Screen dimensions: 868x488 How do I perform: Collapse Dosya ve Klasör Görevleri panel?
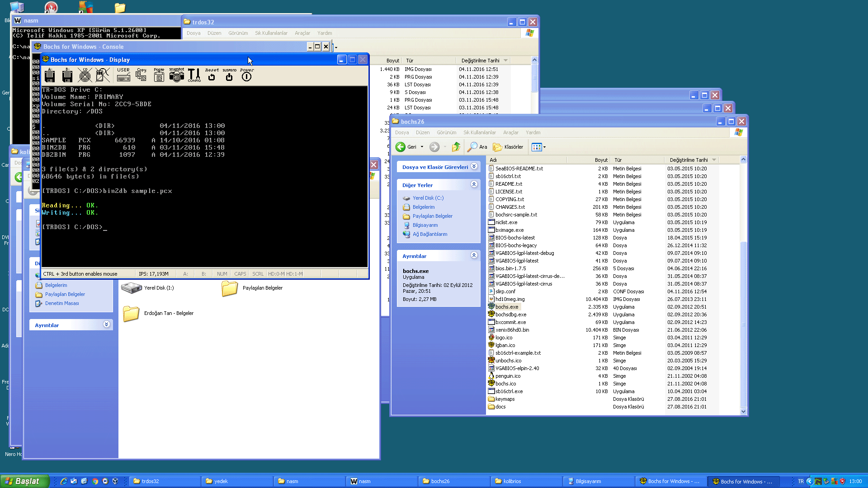point(474,166)
